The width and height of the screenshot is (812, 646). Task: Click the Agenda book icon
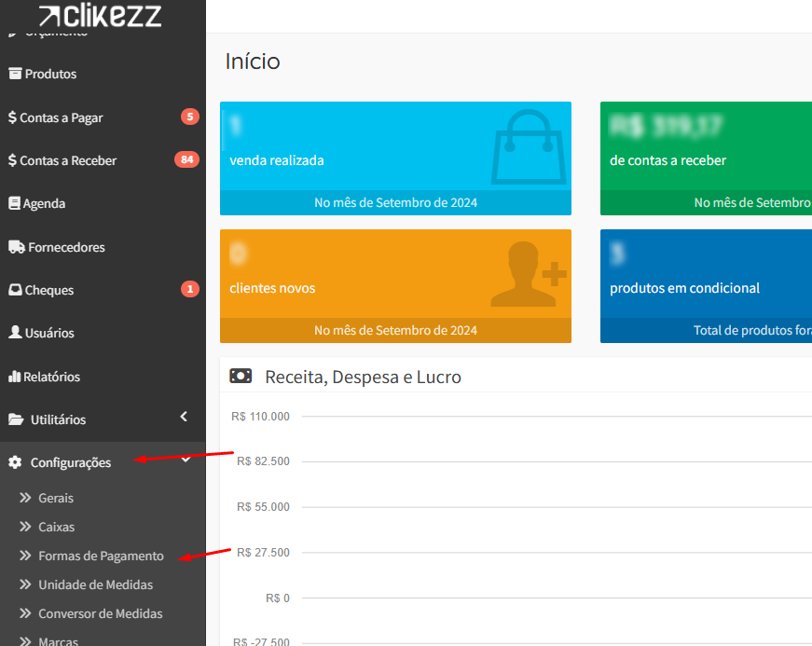click(14, 203)
